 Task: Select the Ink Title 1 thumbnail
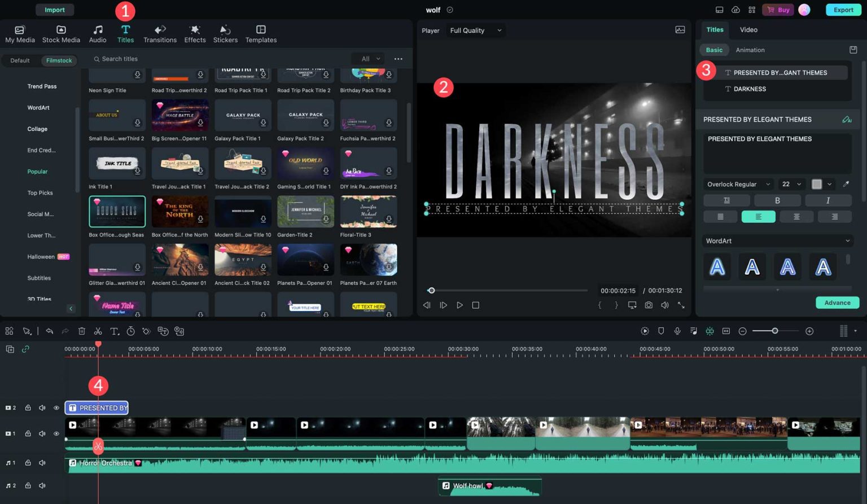[x=117, y=163]
